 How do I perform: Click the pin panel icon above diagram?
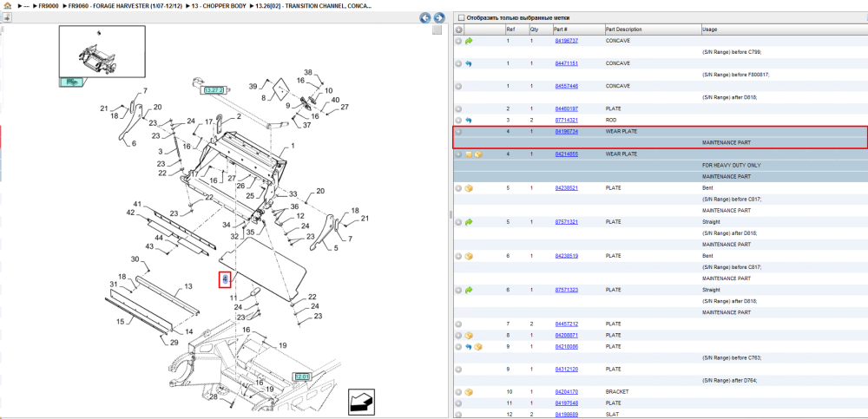pos(7,17)
